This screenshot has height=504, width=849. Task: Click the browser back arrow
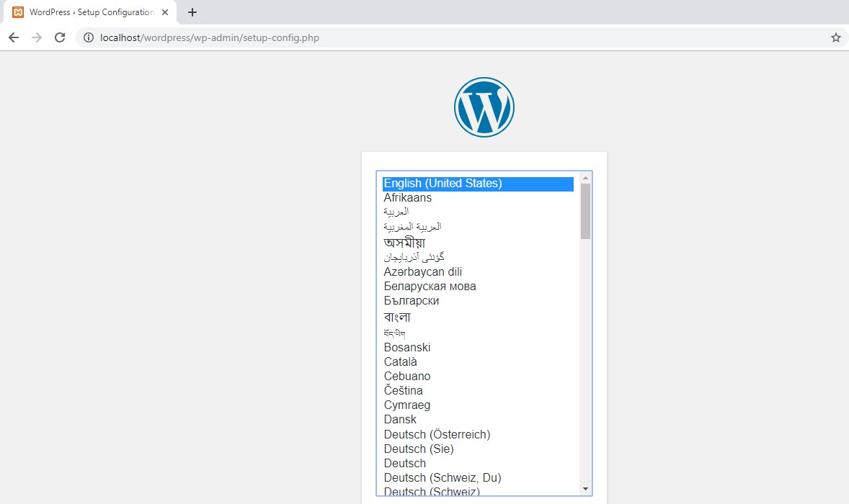[x=14, y=37]
